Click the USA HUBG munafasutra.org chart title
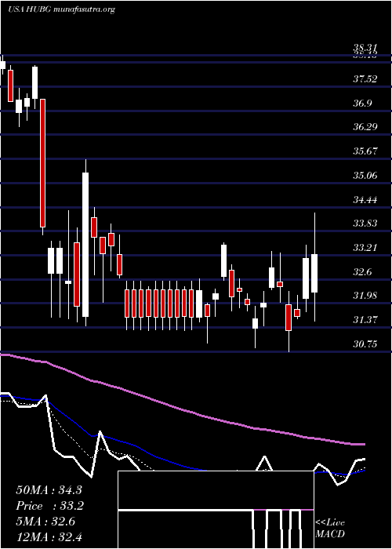The image size is (392, 549). pyautogui.click(x=62, y=9)
